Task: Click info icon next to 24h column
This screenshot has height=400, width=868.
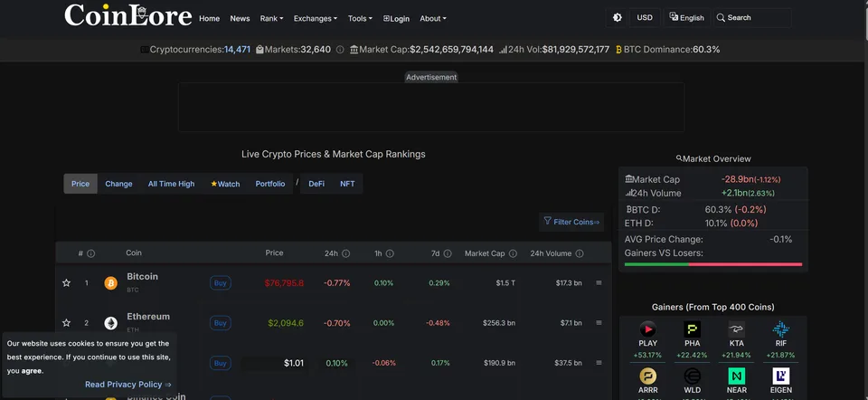Action: click(346, 253)
